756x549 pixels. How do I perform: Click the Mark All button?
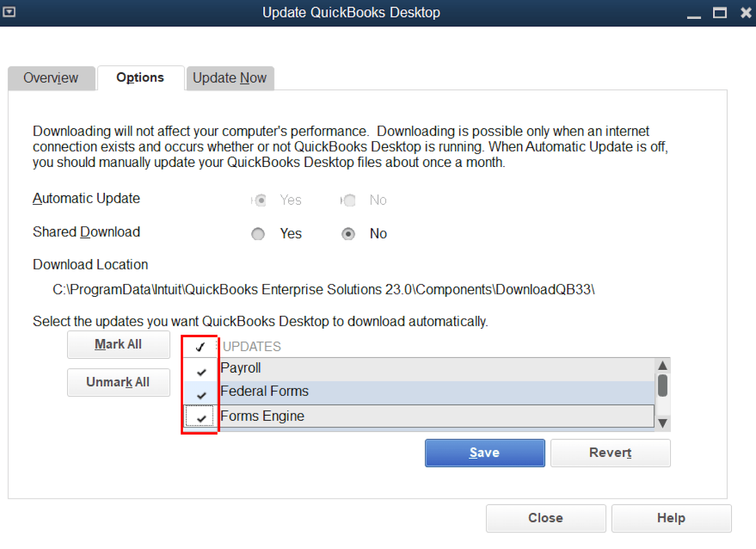[x=119, y=344]
